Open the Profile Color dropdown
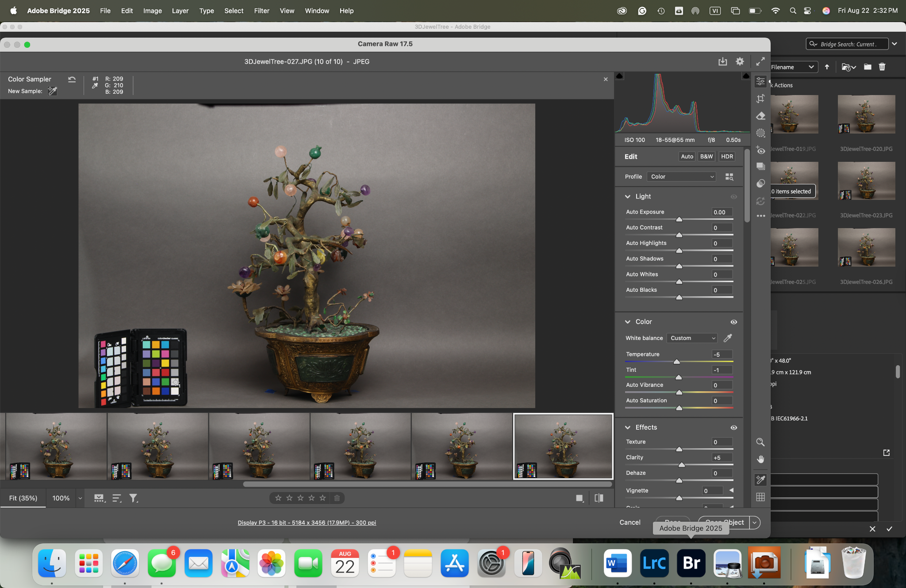906x588 pixels. [x=681, y=176]
